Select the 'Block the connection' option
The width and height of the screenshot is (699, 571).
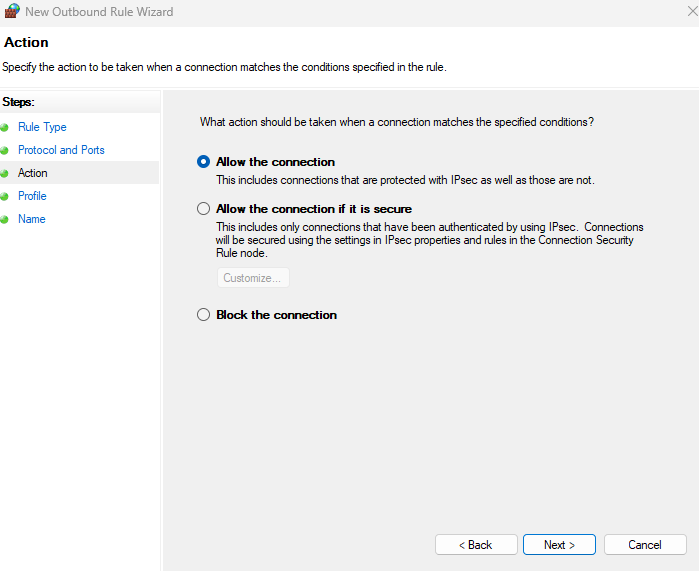click(204, 315)
